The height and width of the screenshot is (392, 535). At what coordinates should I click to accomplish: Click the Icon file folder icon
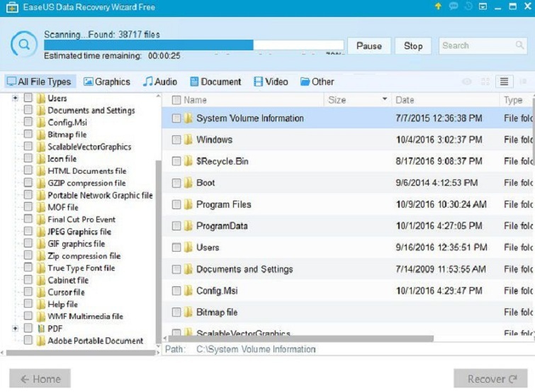pos(41,159)
